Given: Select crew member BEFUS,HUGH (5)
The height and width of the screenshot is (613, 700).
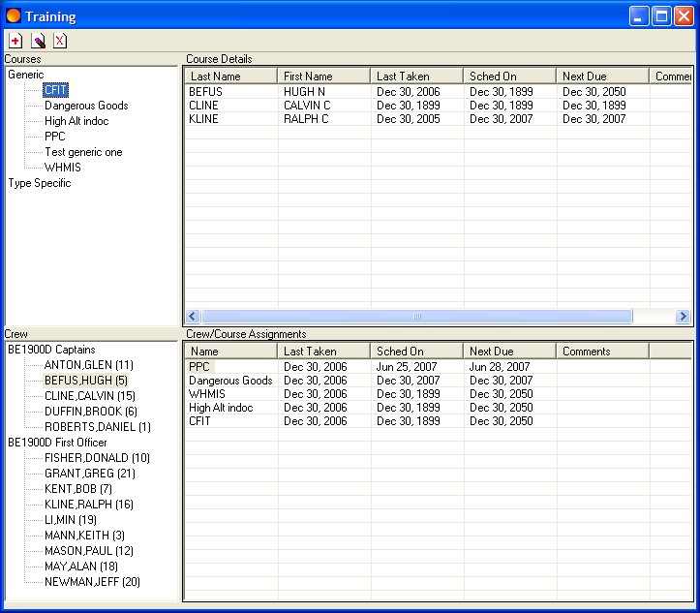Looking at the screenshot, I should click(86, 381).
